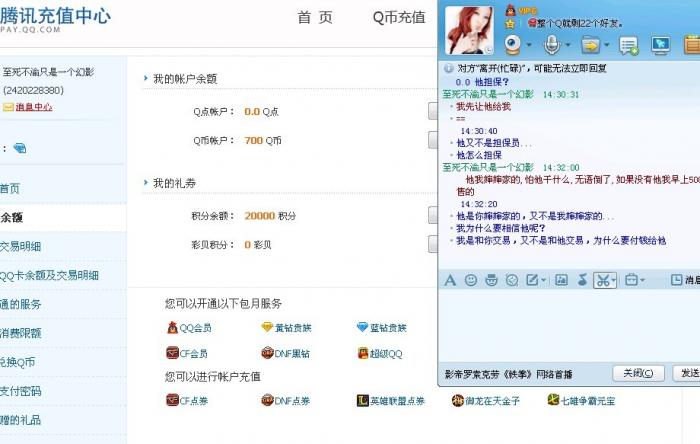Recharge 英雄联盟点券
Viewport: 700px width, 444px height.
391,401
